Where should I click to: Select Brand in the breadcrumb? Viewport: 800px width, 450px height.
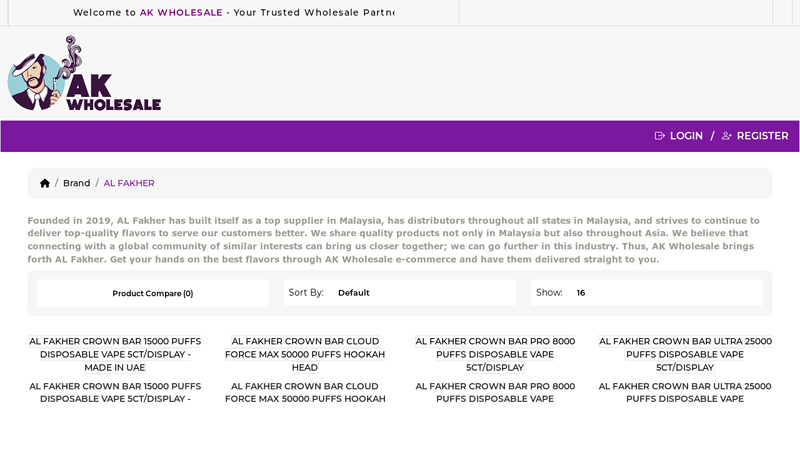click(76, 183)
